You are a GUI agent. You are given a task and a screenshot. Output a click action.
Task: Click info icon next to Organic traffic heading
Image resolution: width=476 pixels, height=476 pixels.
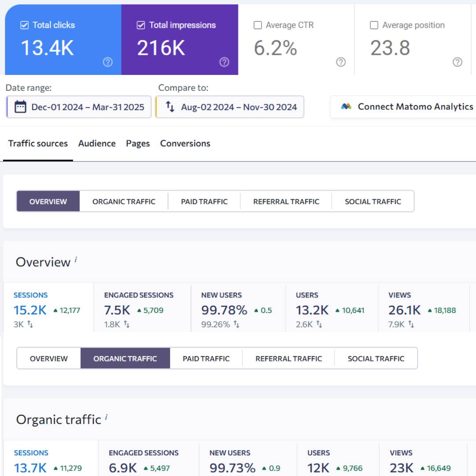[106, 417]
